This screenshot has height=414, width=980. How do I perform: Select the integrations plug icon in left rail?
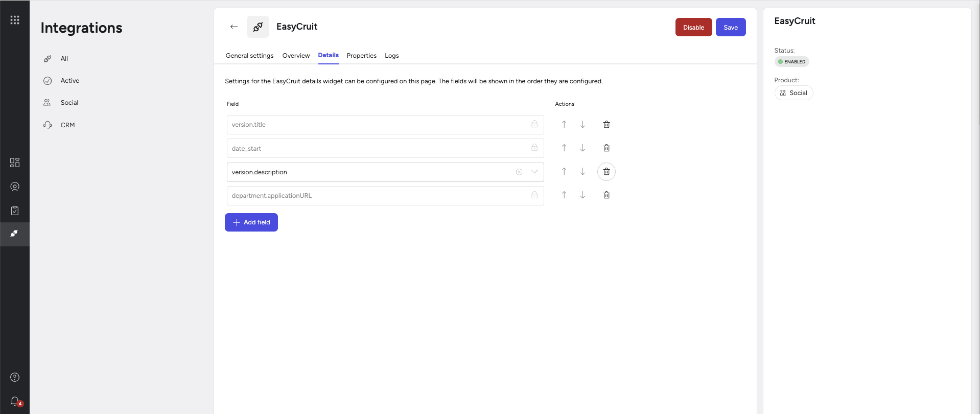click(15, 234)
